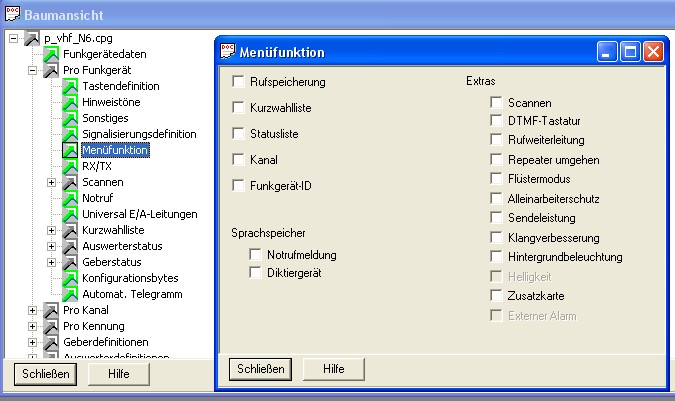Click the Menüfunktion dialog title bar
Viewport: 675px width, 401px height.
click(400, 52)
